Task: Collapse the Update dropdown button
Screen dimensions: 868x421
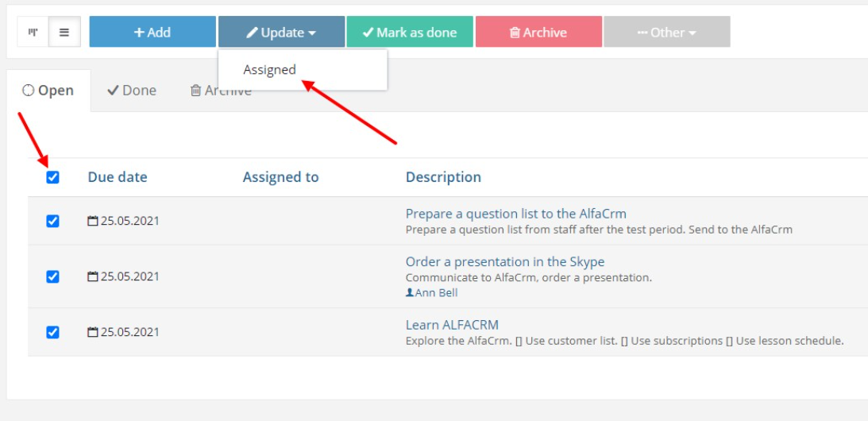Action: pos(281,32)
